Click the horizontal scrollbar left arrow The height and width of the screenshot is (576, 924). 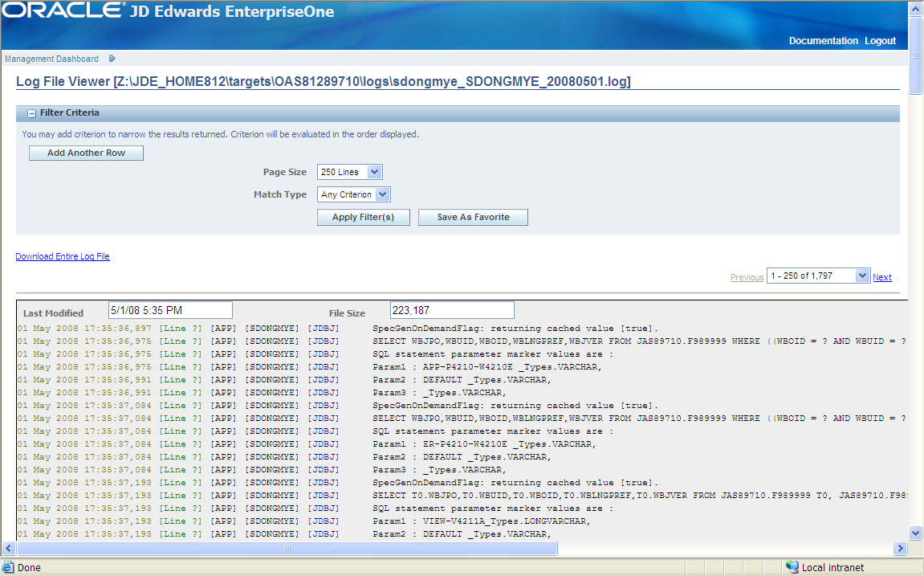click(8, 549)
